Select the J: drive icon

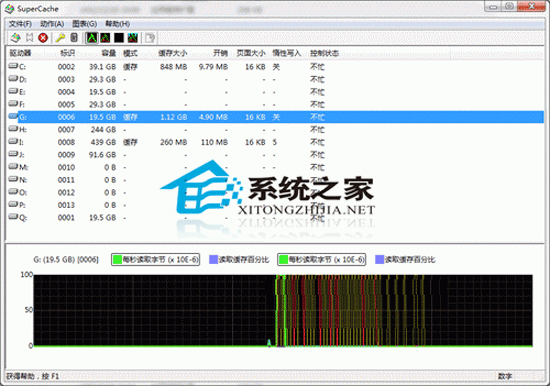point(13,154)
